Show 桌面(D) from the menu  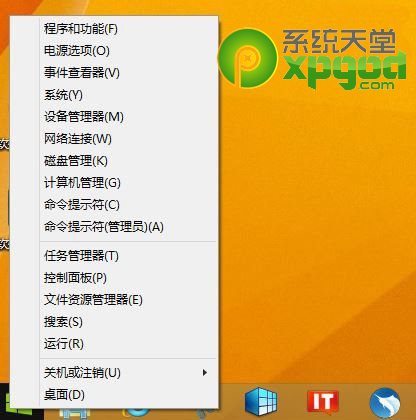coord(114,395)
